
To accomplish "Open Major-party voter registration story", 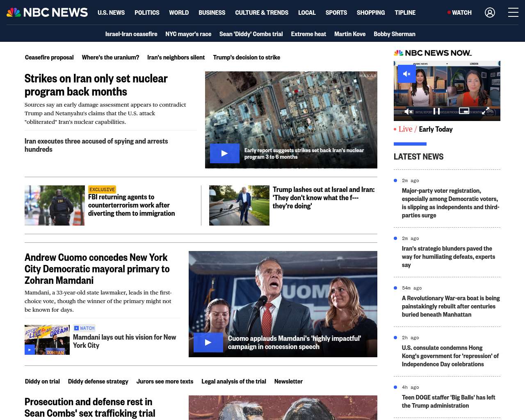I will (450, 203).
